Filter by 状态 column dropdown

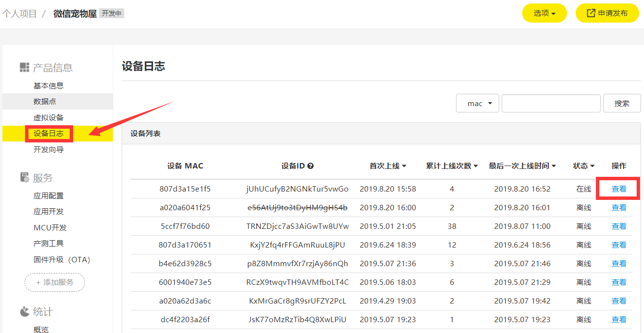[x=584, y=166]
